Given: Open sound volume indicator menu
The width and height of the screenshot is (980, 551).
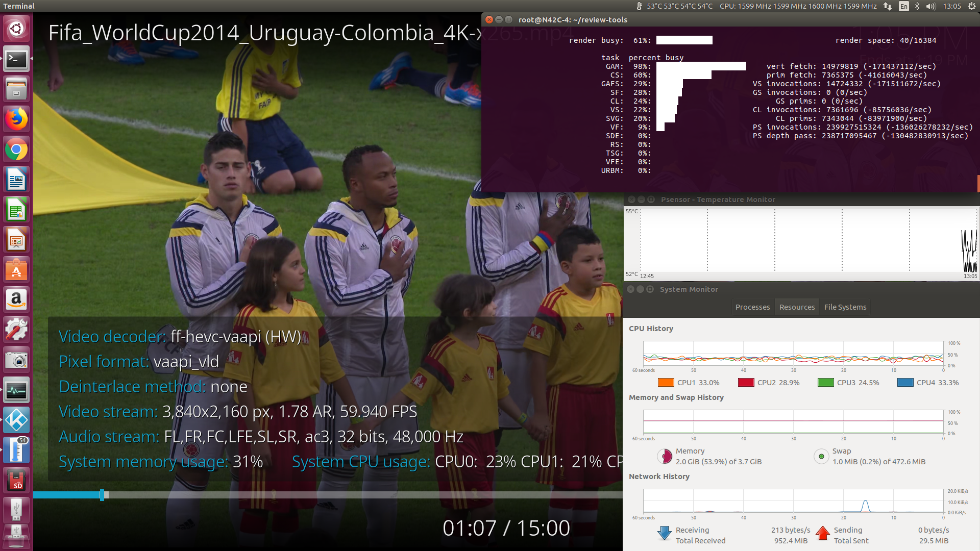Looking at the screenshot, I should [931, 6].
